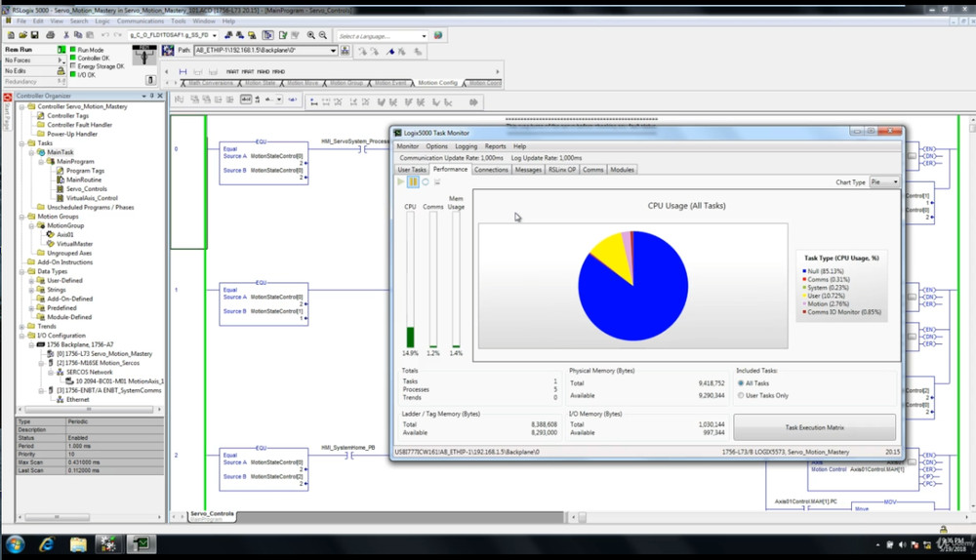
Task: Click the Print icon in the toolbar
Action: (49, 36)
